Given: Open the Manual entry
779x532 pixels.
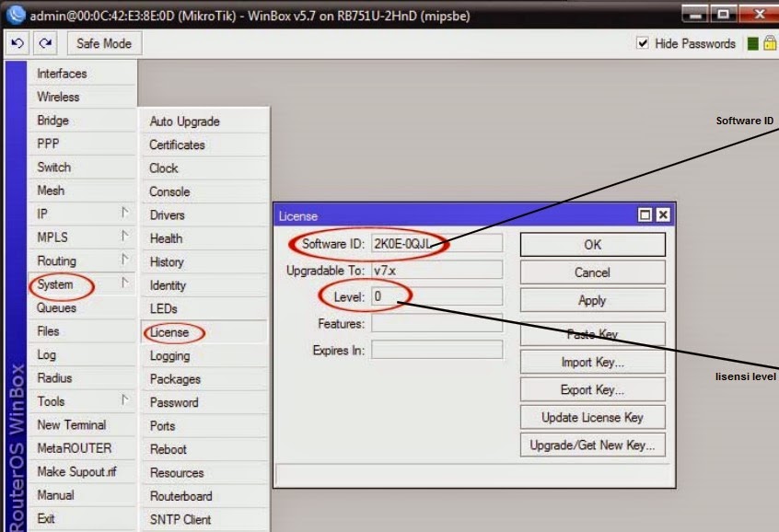Looking at the screenshot, I should pos(82,495).
